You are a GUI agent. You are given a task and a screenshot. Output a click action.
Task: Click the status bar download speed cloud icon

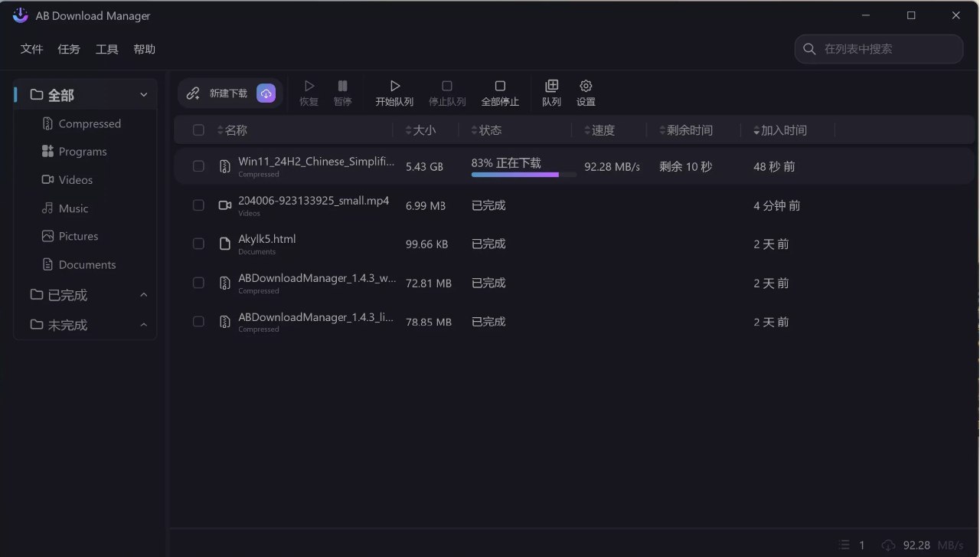click(x=888, y=545)
